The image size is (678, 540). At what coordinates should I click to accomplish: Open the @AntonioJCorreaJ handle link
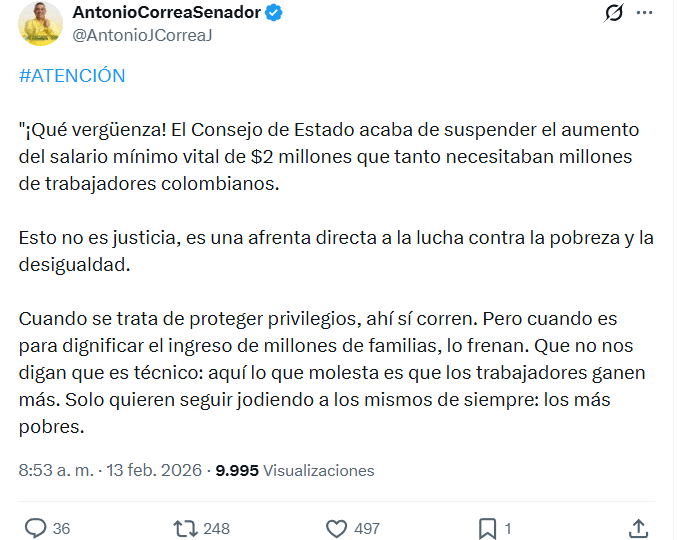pos(143,35)
